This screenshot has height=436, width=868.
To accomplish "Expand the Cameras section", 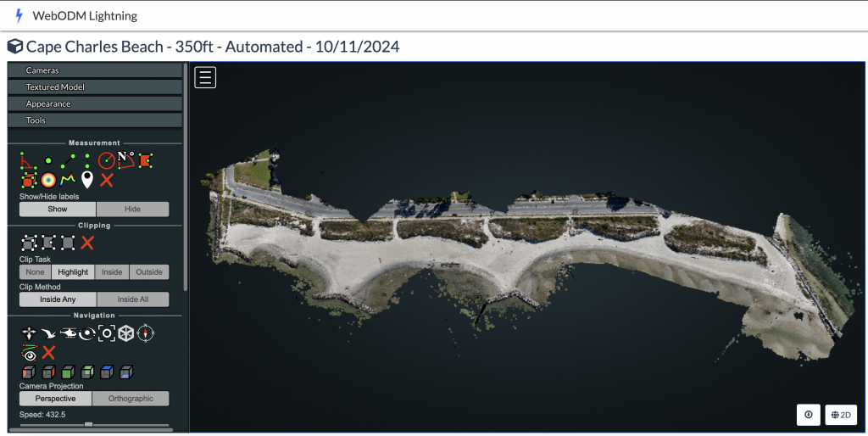I will tap(95, 70).
